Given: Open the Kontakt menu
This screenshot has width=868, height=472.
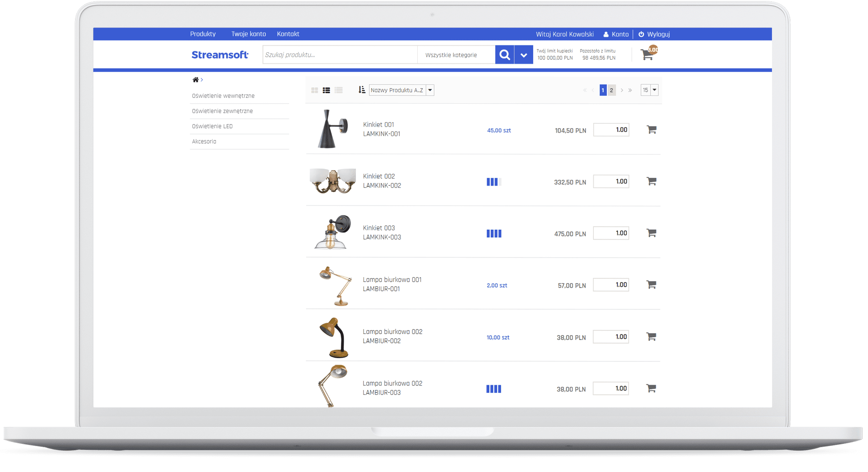Looking at the screenshot, I should (x=288, y=34).
